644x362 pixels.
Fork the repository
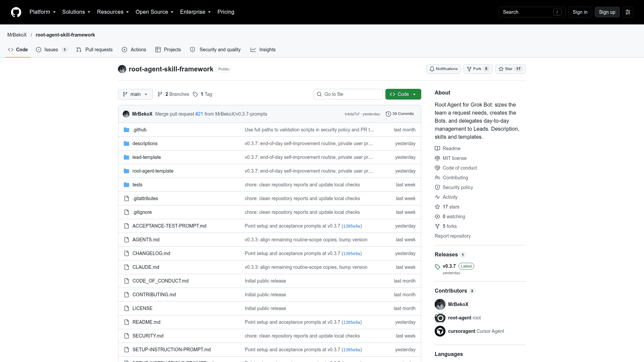coord(478,69)
